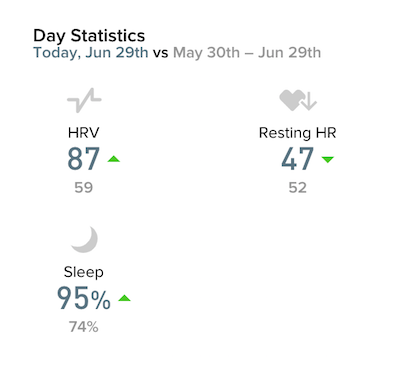Viewport: 400px width, 368px height.
Task: Click the downward arrow next to the heart icon
Action: coord(309,101)
